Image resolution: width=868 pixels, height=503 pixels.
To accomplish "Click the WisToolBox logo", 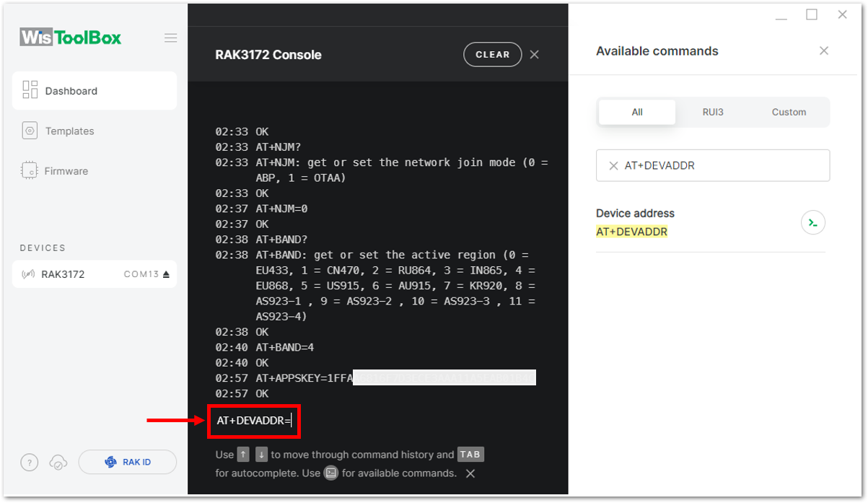I will 71,38.
